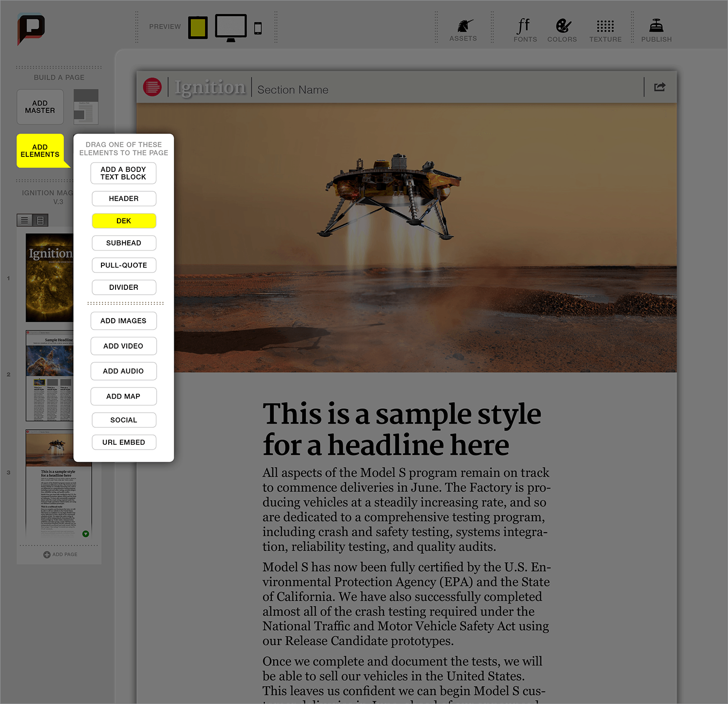Choose the Divider element
The width and height of the screenshot is (728, 704).
click(x=124, y=287)
